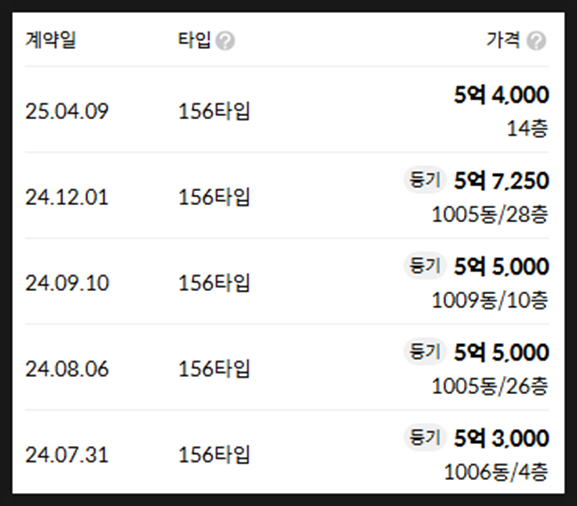The height and width of the screenshot is (506, 577).
Task: Select the 타입 column header label
Action: pyautogui.click(x=194, y=40)
